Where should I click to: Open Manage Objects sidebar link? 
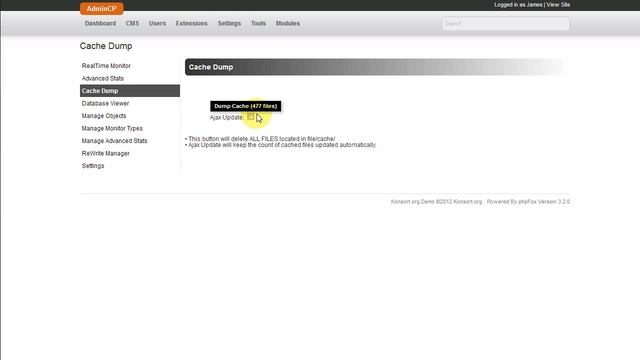[104, 116]
